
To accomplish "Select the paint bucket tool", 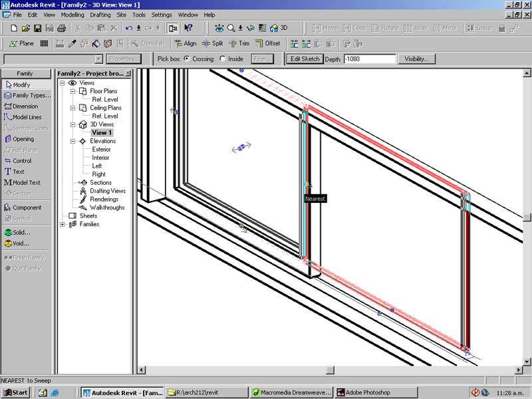I will click(96, 43).
